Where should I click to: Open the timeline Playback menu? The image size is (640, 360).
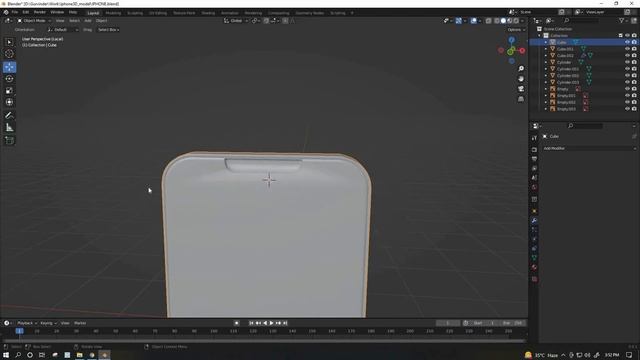pyautogui.click(x=27, y=323)
